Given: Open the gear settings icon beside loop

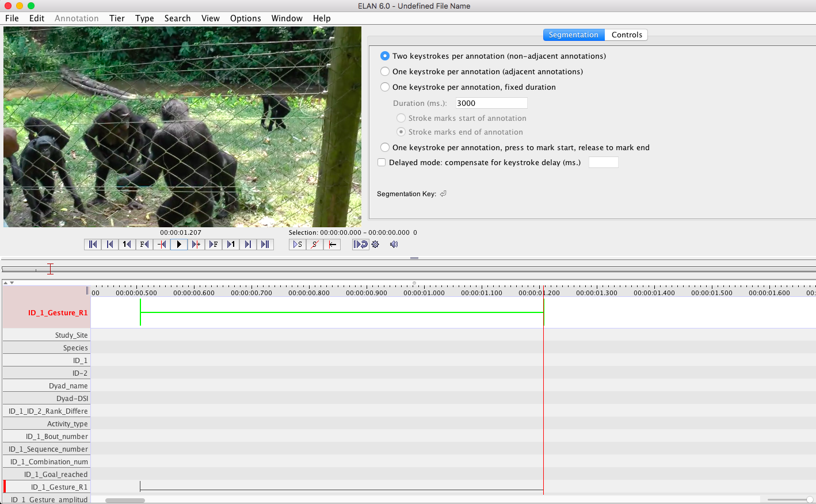Looking at the screenshot, I should 376,245.
